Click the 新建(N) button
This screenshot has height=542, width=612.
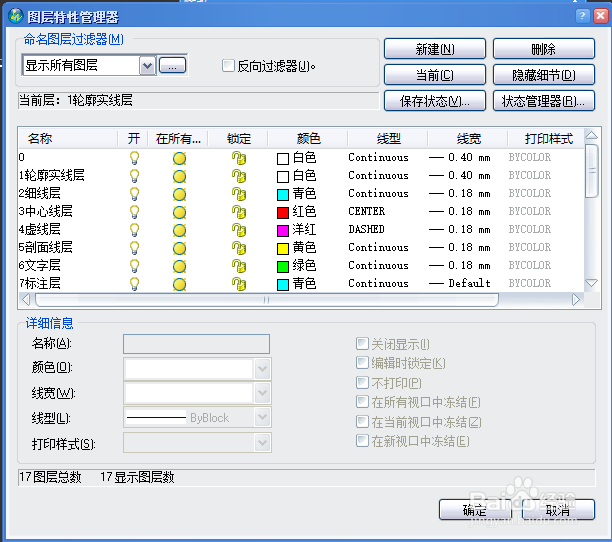coord(435,49)
